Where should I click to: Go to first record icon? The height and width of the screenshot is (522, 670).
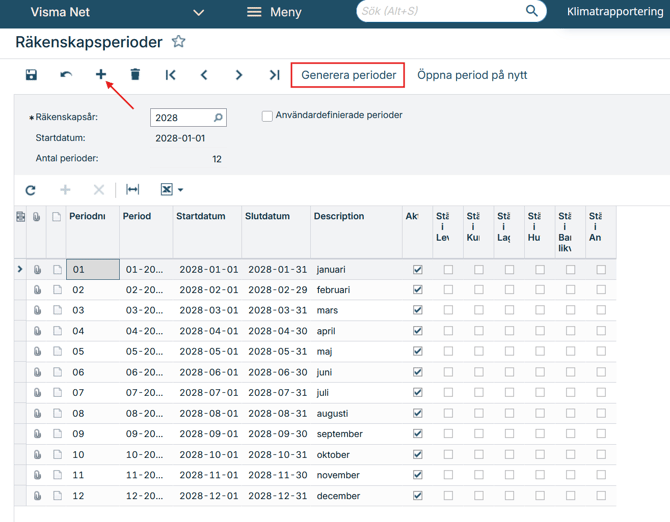click(x=170, y=75)
